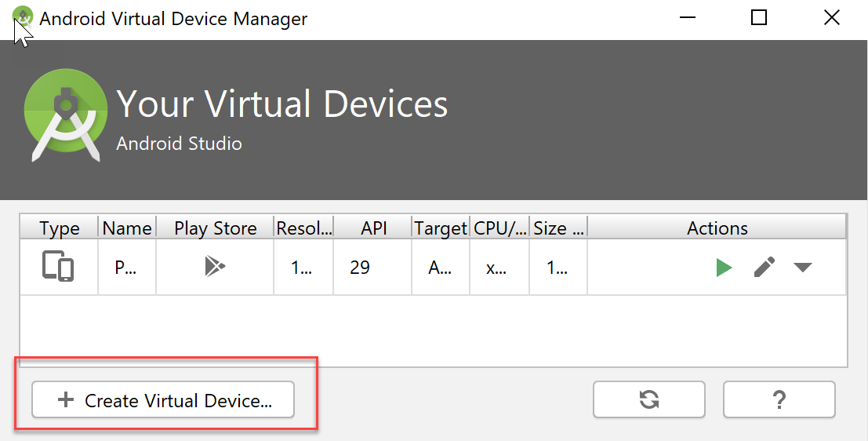Click the Play Store icon in device row

[x=215, y=267]
